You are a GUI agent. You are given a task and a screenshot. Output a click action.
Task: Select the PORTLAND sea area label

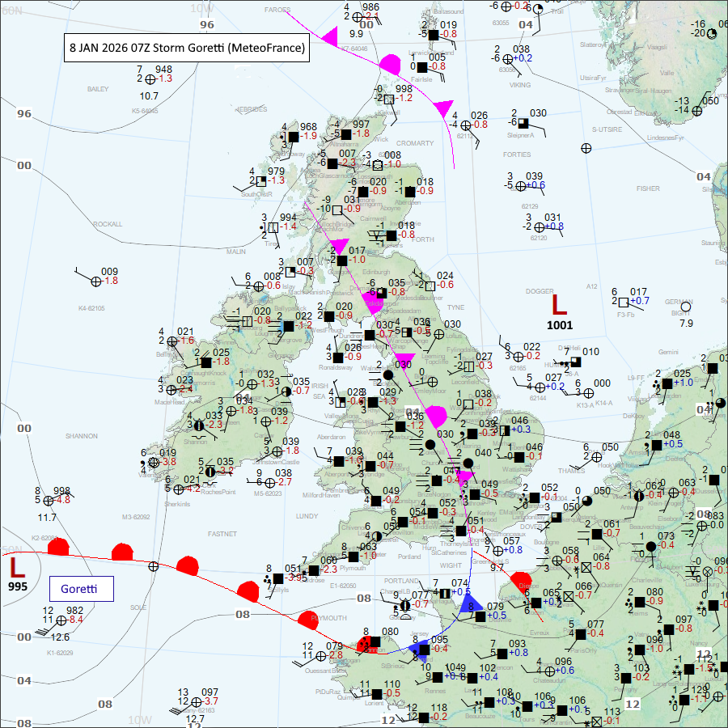[401, 581]
